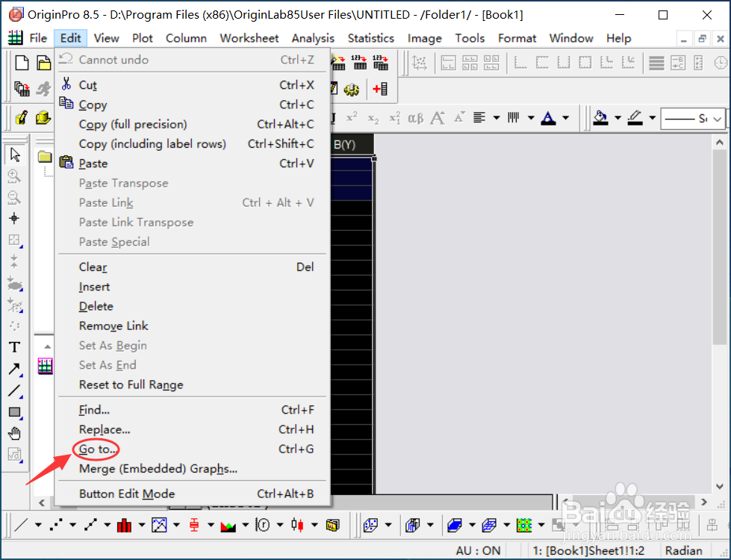This screenshot has height=560, width=731.
Task: Select Paste from the Edit menu
Action: (193, 164)
